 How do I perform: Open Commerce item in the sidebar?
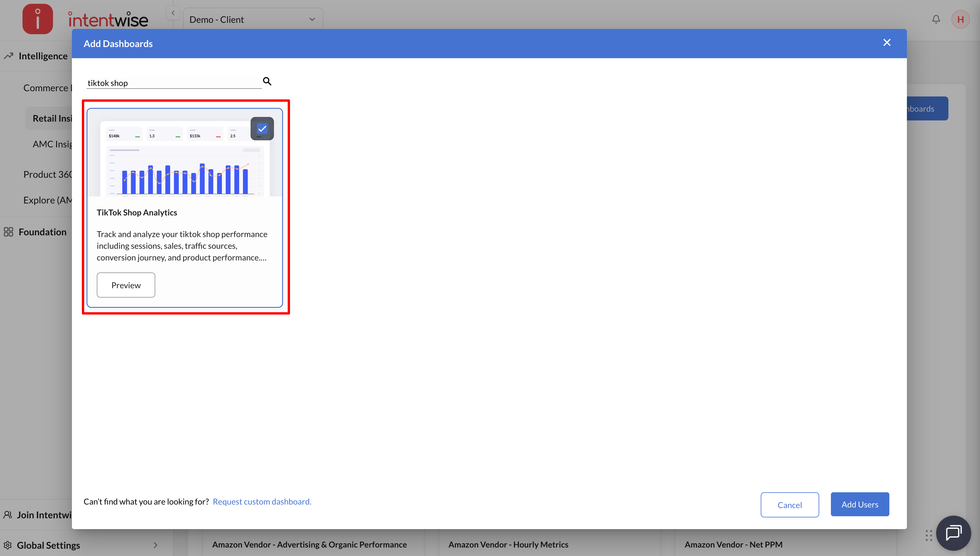(47, 88)
